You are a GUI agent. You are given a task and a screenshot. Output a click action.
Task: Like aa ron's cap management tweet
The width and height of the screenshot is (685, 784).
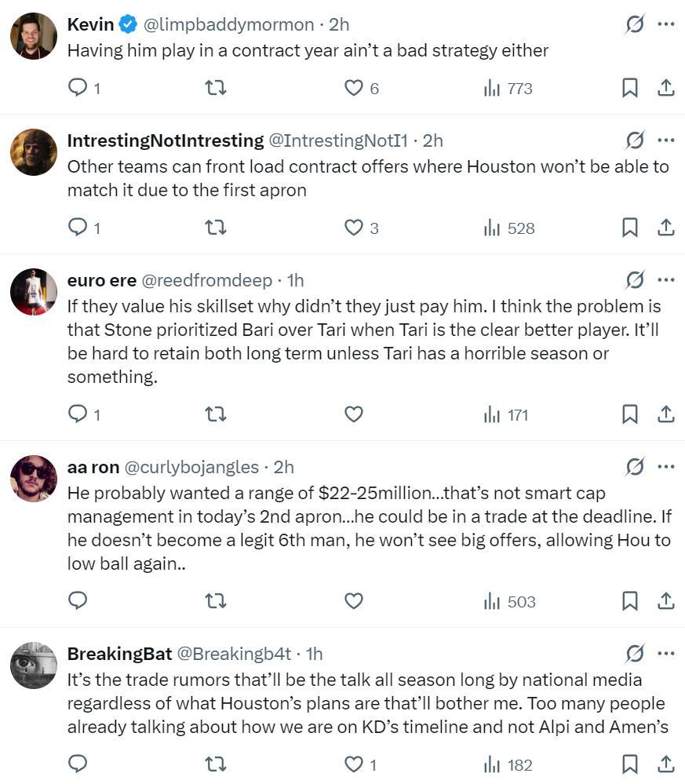(x=354, y=601)
